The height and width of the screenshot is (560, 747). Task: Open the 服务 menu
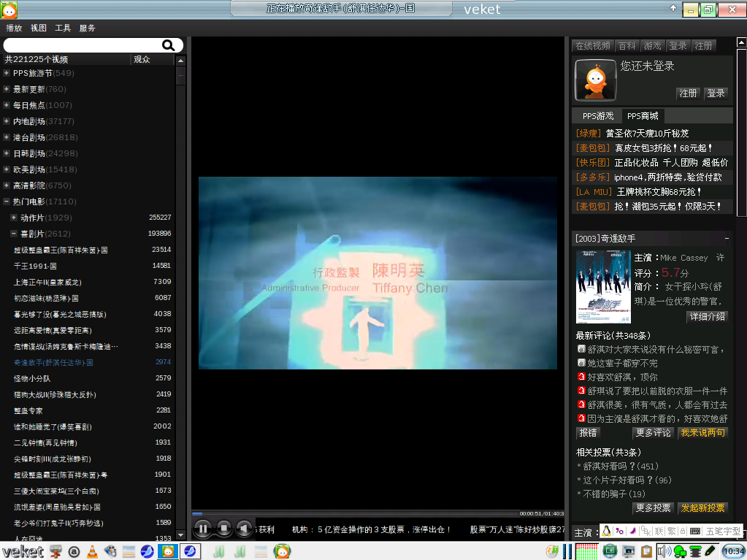point(87,28)
